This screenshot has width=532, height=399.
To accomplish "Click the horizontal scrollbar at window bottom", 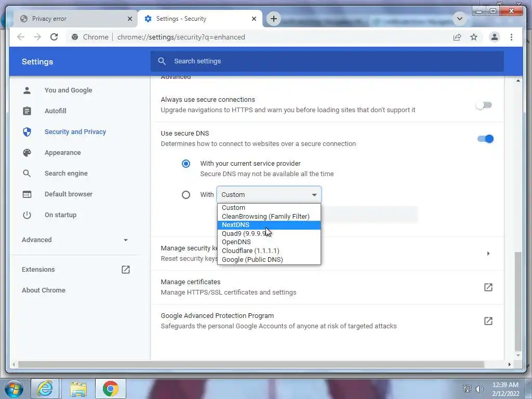I will [251, 364].
